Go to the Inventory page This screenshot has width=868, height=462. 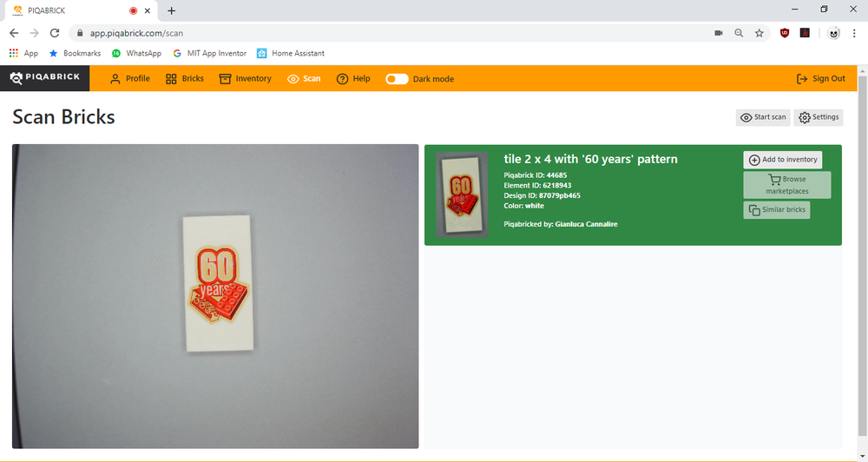point(246,79)
